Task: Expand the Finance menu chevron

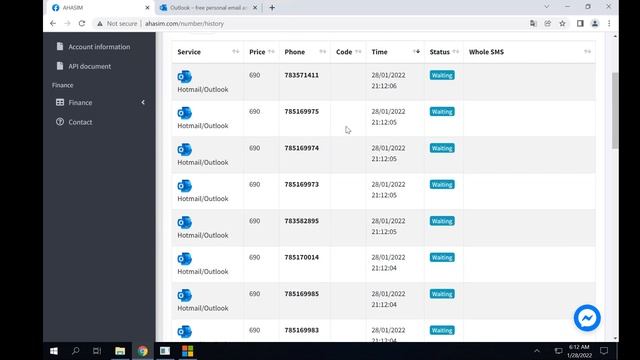Action: [143, 102]
